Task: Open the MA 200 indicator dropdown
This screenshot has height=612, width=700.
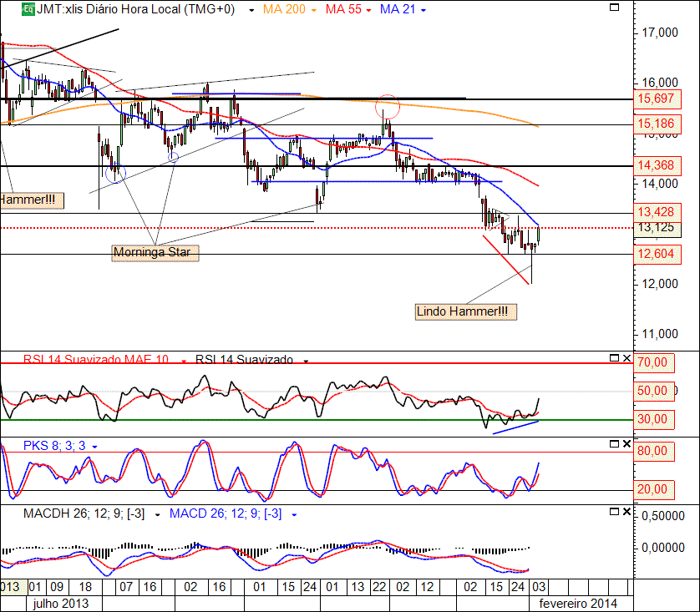Action: [314, 10]
